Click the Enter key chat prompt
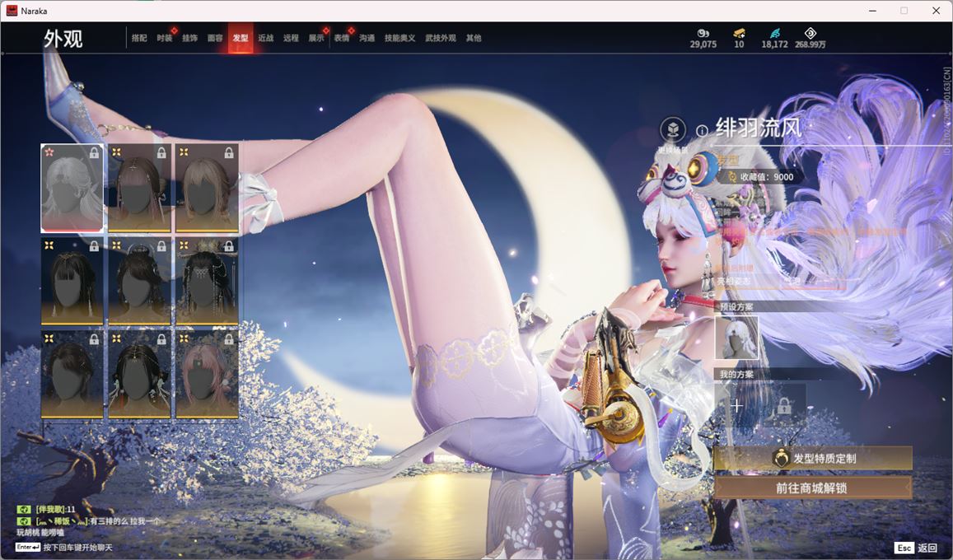 click(64, 548)
